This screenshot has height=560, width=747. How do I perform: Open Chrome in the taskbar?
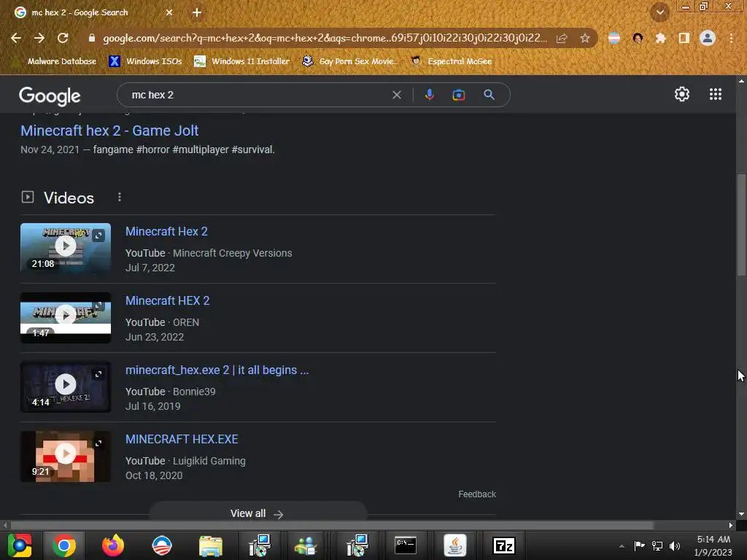click(64, 545)
